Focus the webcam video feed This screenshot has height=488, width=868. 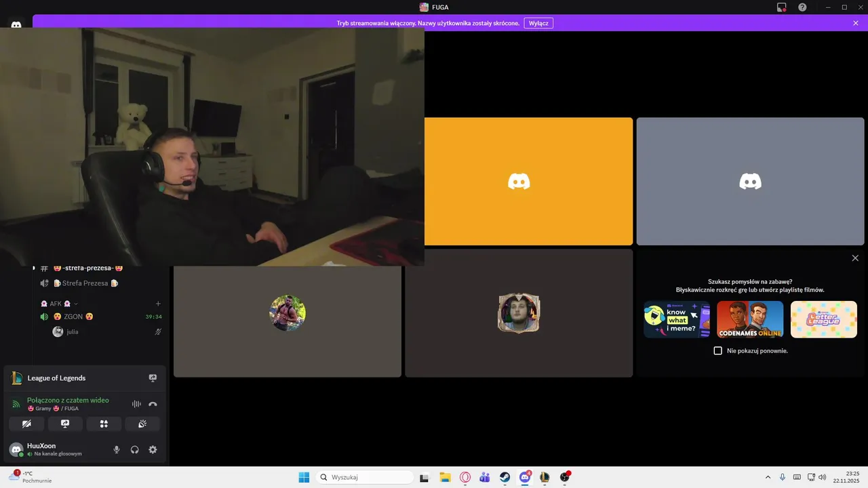(x=212, y=147)
